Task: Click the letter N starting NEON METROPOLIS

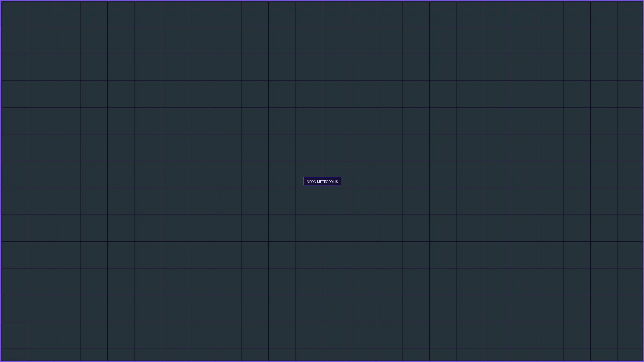Action: [308, 182]
